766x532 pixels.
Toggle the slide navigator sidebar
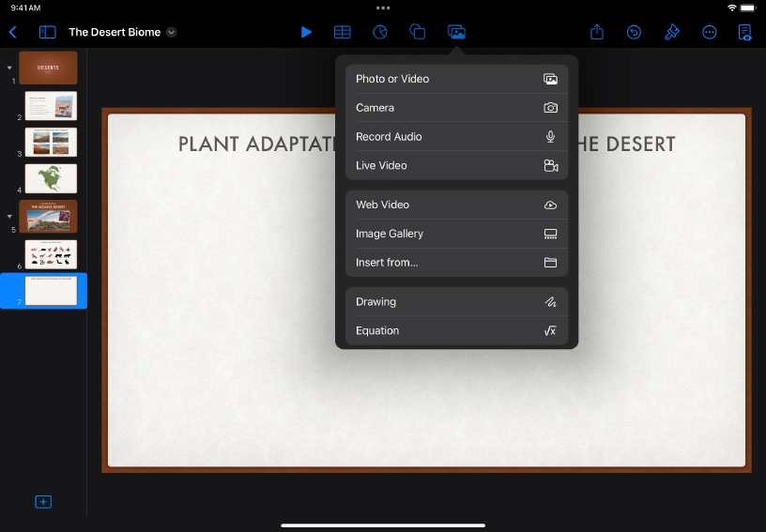point(47,32)
